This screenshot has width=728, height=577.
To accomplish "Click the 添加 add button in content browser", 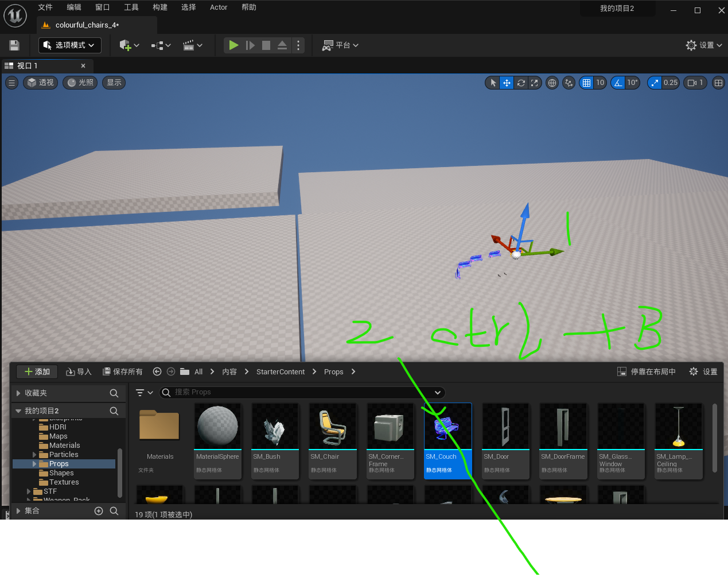I will [37, 371].
